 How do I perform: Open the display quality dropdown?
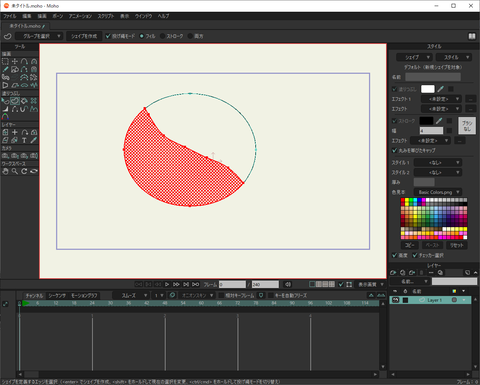[x=371, y=284]
